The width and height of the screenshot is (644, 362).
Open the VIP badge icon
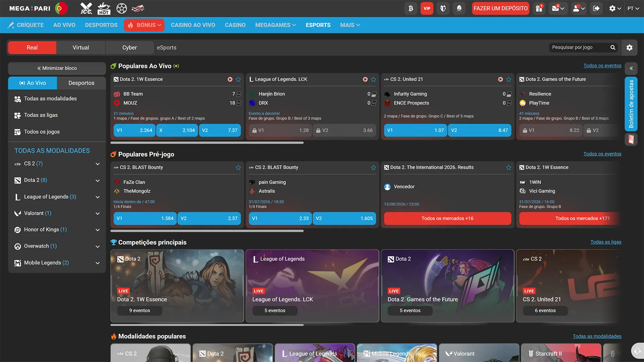pos(427,8)
